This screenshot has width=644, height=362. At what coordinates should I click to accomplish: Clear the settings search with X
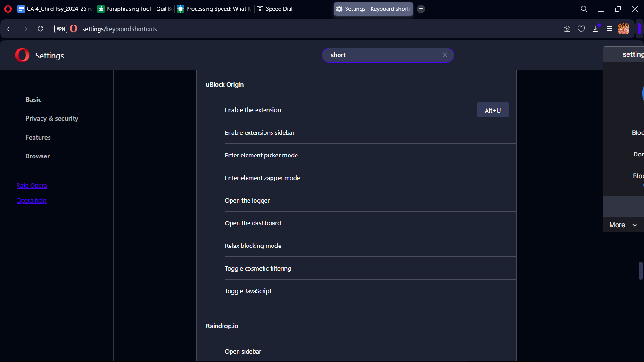[445, 55]
